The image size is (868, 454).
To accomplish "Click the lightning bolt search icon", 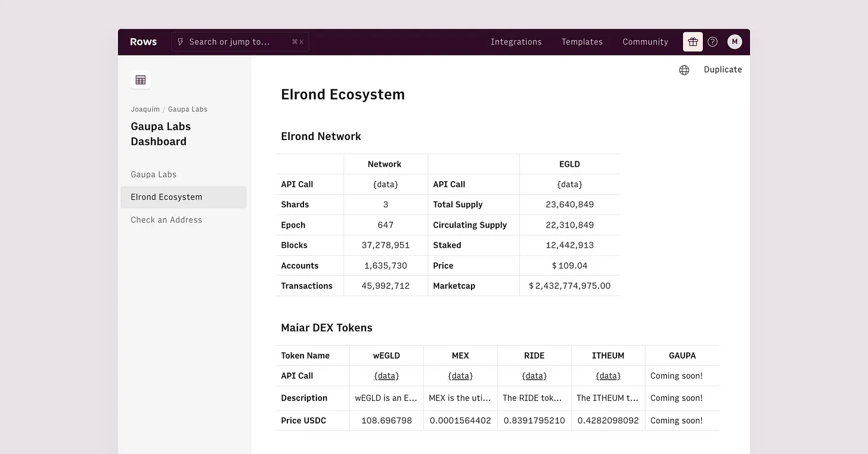I will (x=181, y=42).
